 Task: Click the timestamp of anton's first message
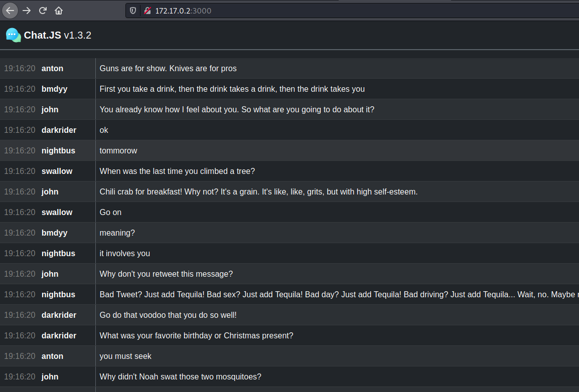pos(20,68)
